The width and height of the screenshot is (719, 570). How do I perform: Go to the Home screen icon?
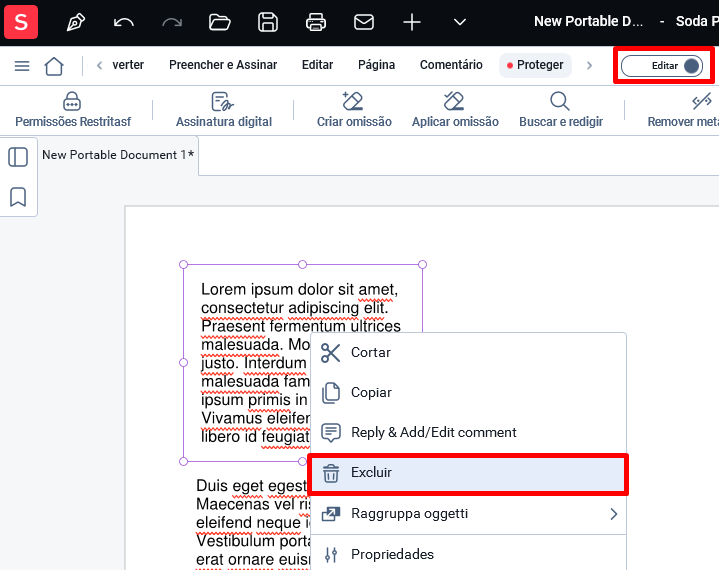point(54,66)
